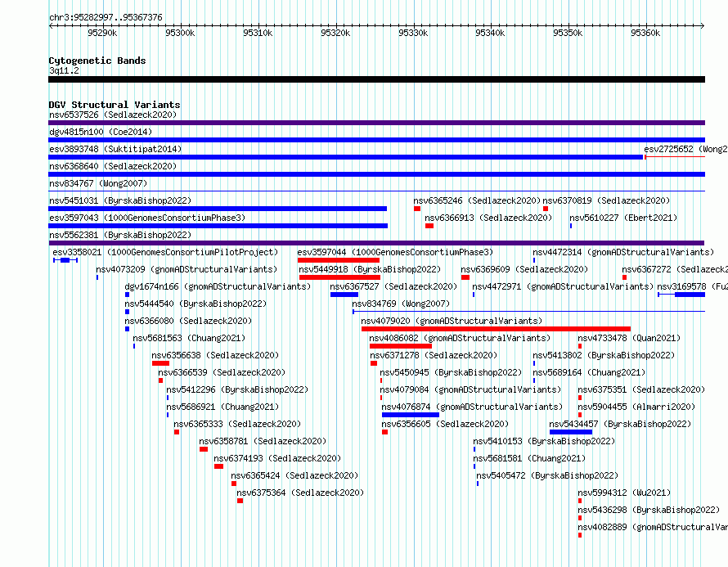Viewport: 728px width, 567px height.
Task: Click the red marker under nsv6375364
Action: coord(240,501)
